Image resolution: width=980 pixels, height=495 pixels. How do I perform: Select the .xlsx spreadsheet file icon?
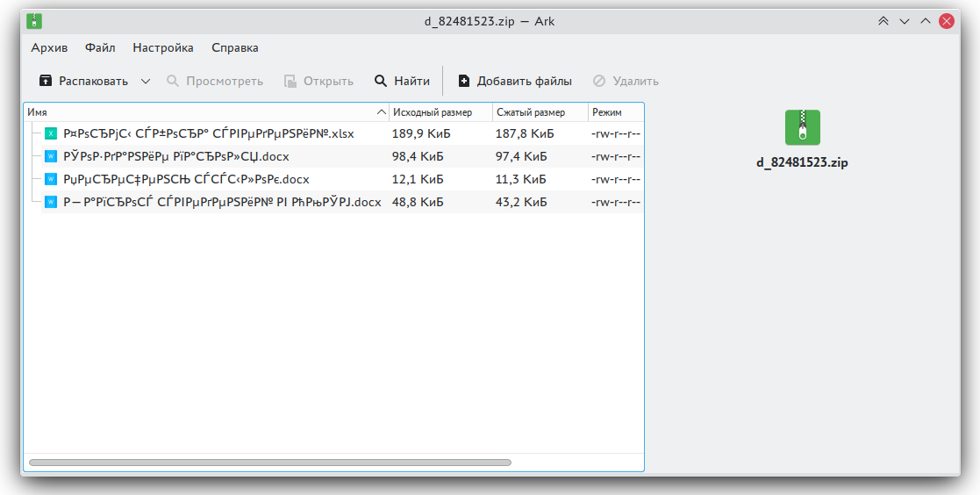(x=51, y=133)
